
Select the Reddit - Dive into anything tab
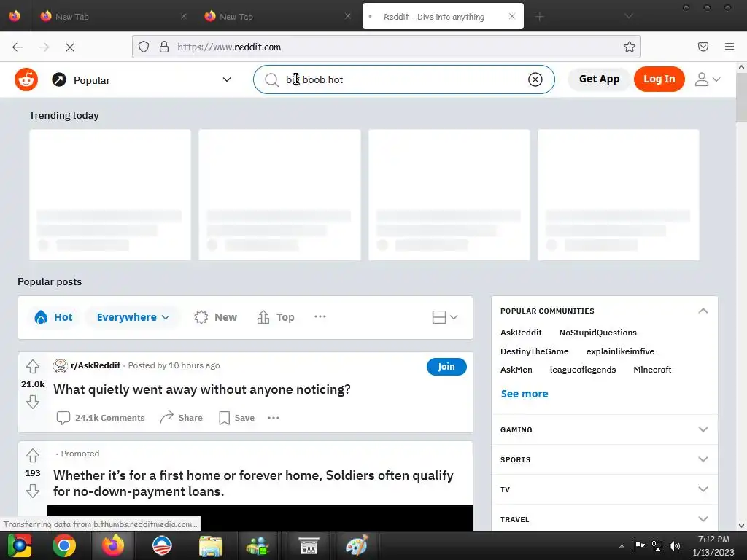click(x=443, y=17)
